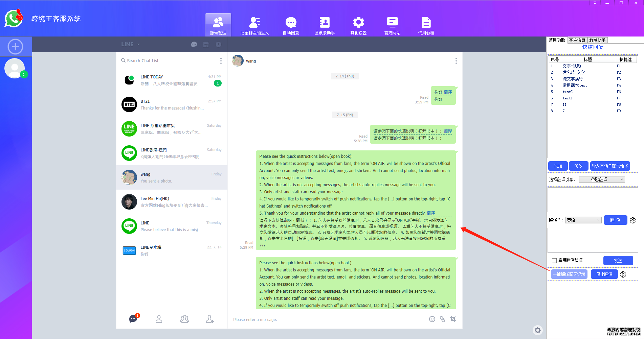Click the crop screenshot icon in message box

453,319
